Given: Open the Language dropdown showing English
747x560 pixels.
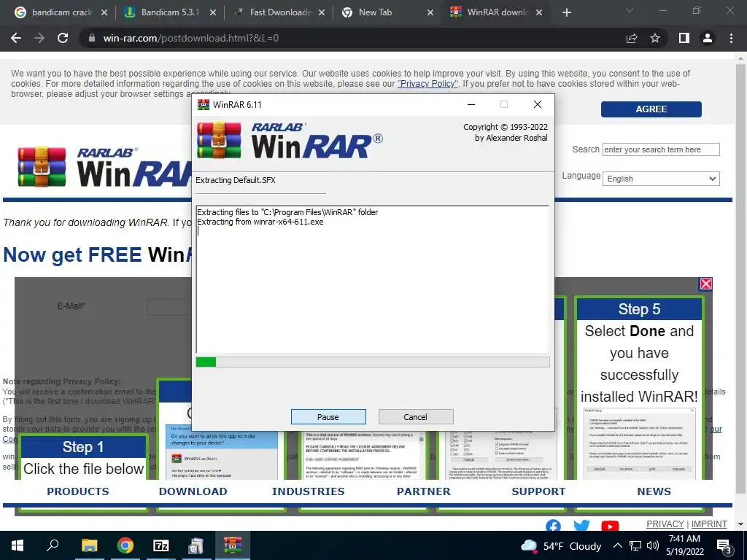Looking at the screenshot, I should point(661,179).
